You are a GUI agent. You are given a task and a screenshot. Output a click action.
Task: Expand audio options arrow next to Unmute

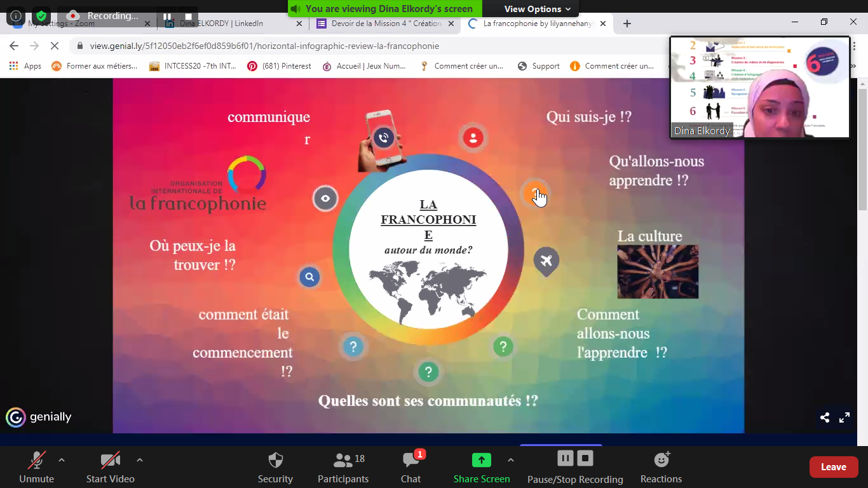click(62, 460)
